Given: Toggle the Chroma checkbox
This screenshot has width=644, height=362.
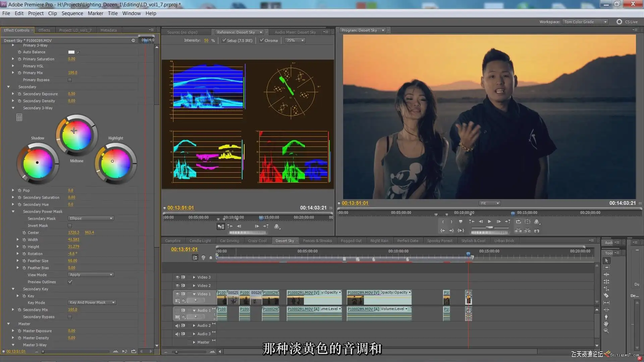Looking at the screenshot, I should tap(261, 40).
